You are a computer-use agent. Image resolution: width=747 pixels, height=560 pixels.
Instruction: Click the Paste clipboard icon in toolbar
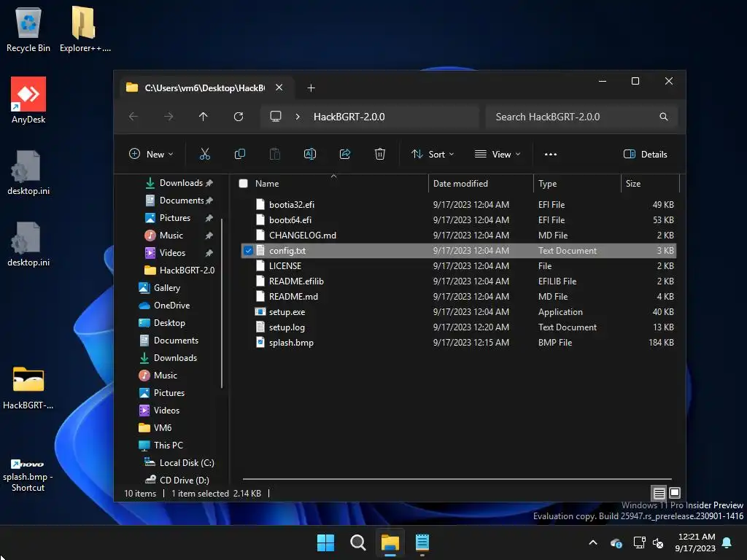(x=275, y=154)
